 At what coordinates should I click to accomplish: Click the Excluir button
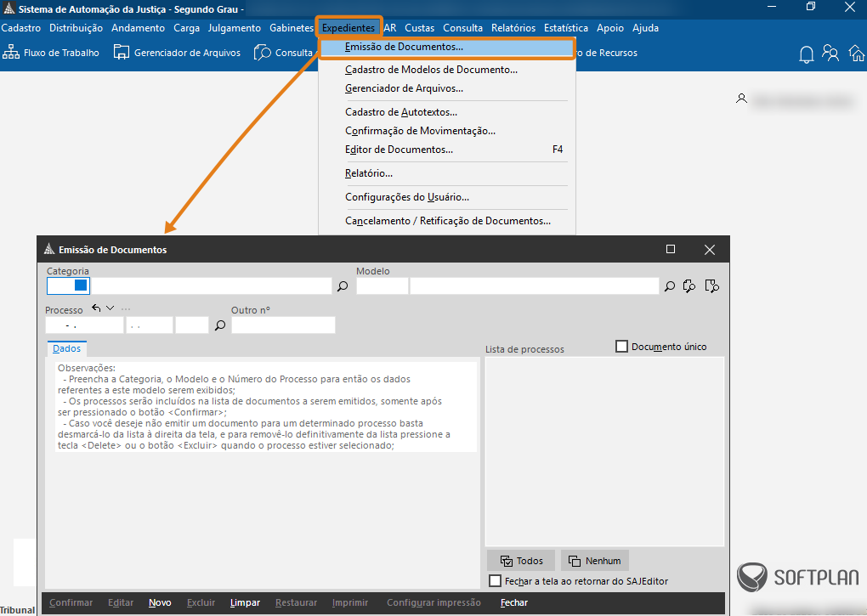201,602
